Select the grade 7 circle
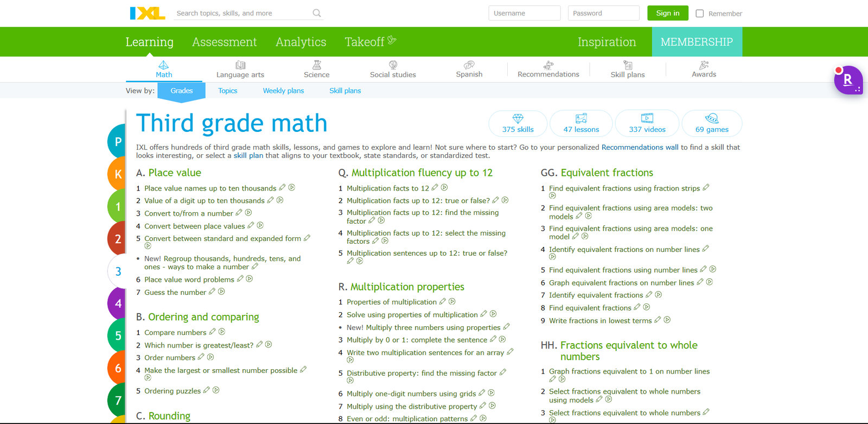This screenshot has height=424, width=868. point(117,401)
